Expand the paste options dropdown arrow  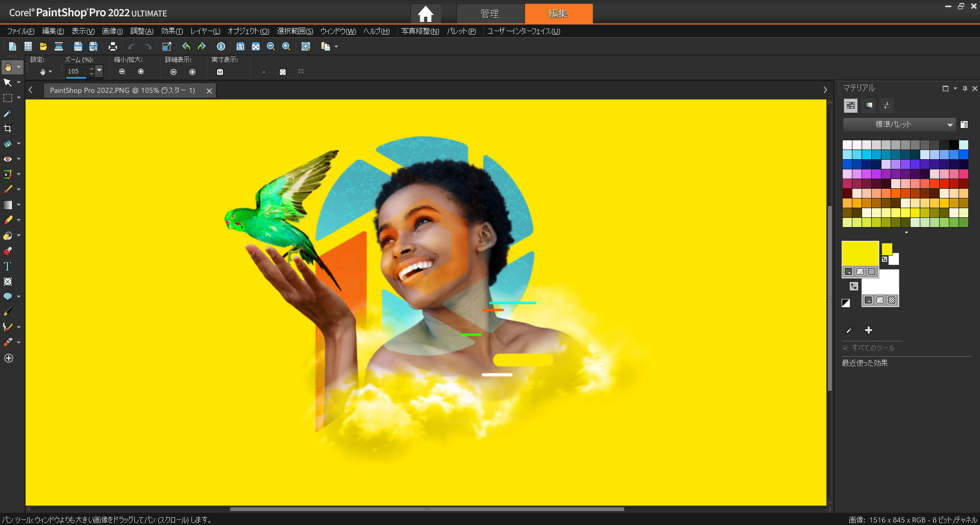336,47
